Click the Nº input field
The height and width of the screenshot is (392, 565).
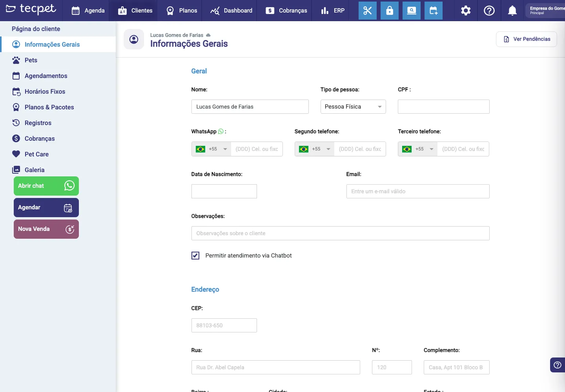click(x=392, y=367)
